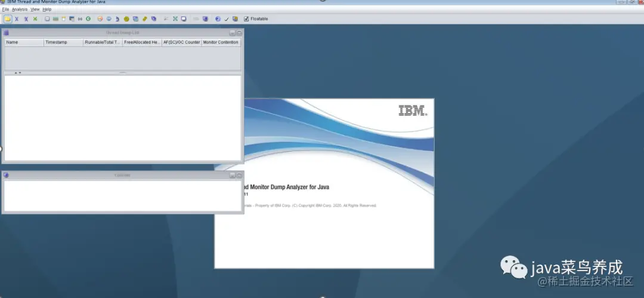Click inside the Console text area
644x298 pixels.
(x=122, y=196)
